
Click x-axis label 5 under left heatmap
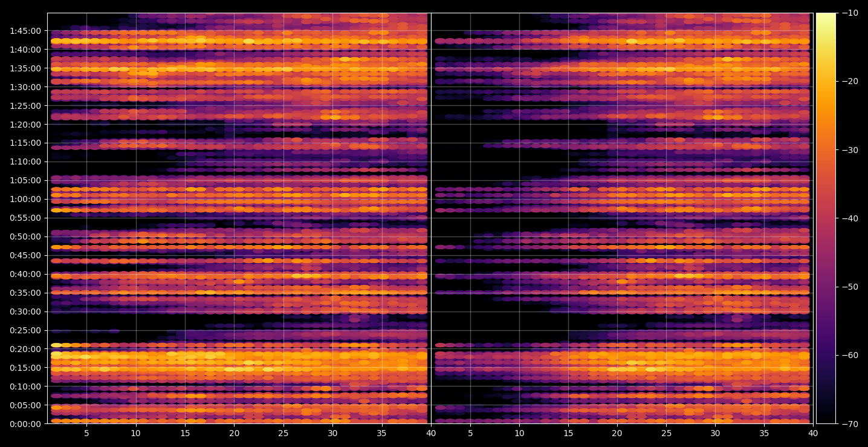click(86, 433)
